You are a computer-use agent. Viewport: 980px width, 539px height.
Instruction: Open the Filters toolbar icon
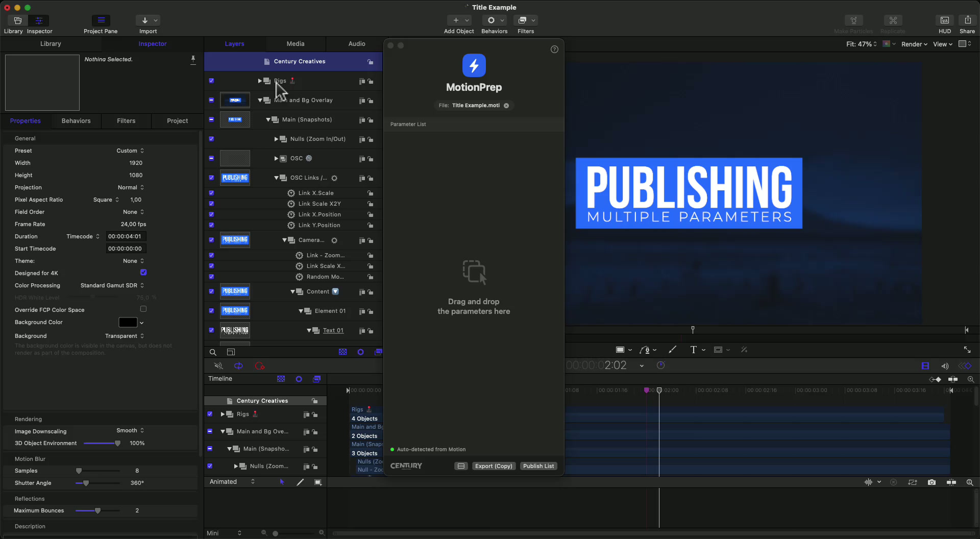[x=522, y=20]
